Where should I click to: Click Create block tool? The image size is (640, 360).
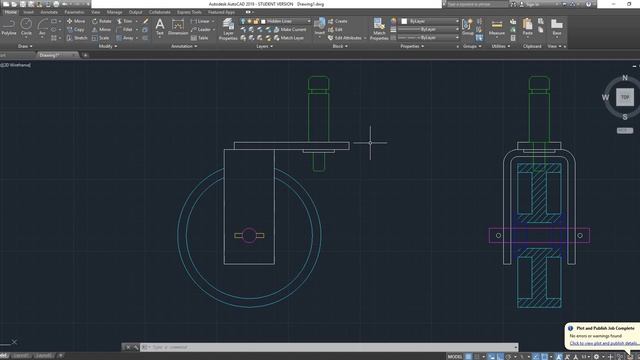click(338, 21)
